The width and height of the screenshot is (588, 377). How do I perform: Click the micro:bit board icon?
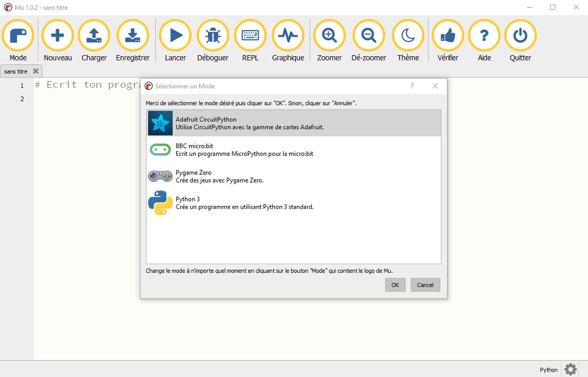(x=160, y=150)
